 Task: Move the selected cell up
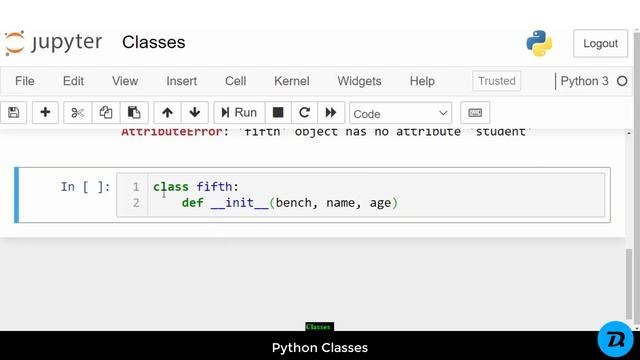click(x=167, y=113)
